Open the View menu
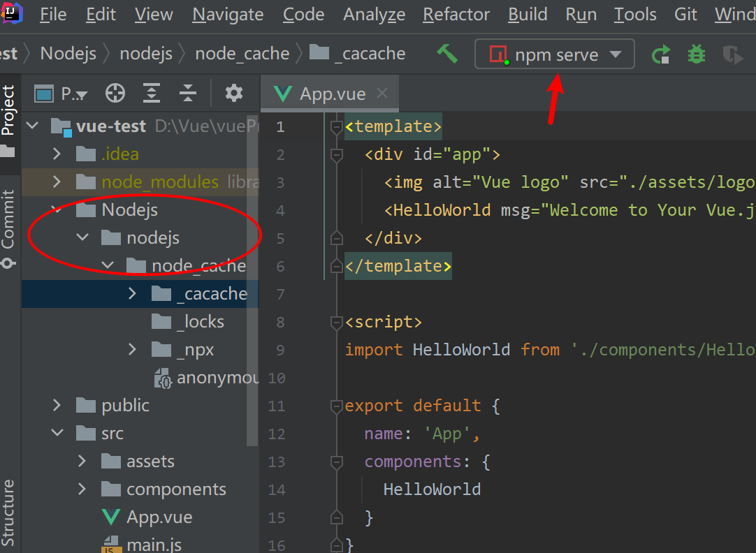This screenshot has width=756, height=553. (154, 15)
